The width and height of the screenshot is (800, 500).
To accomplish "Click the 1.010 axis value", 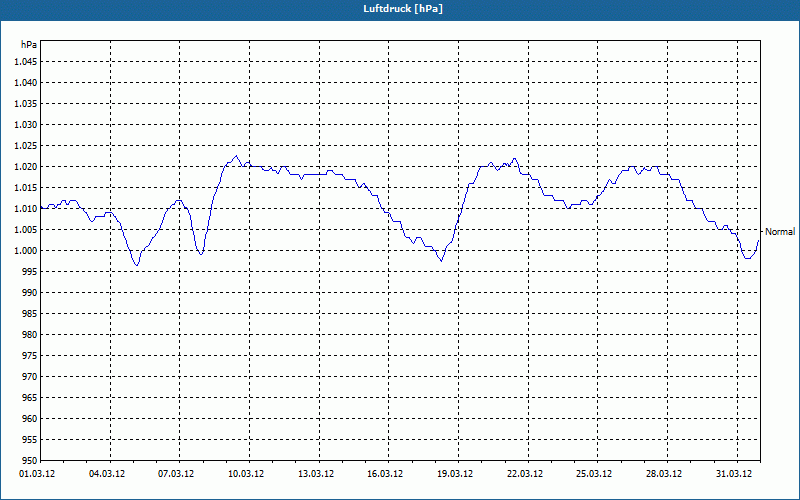I will (26, 209).
